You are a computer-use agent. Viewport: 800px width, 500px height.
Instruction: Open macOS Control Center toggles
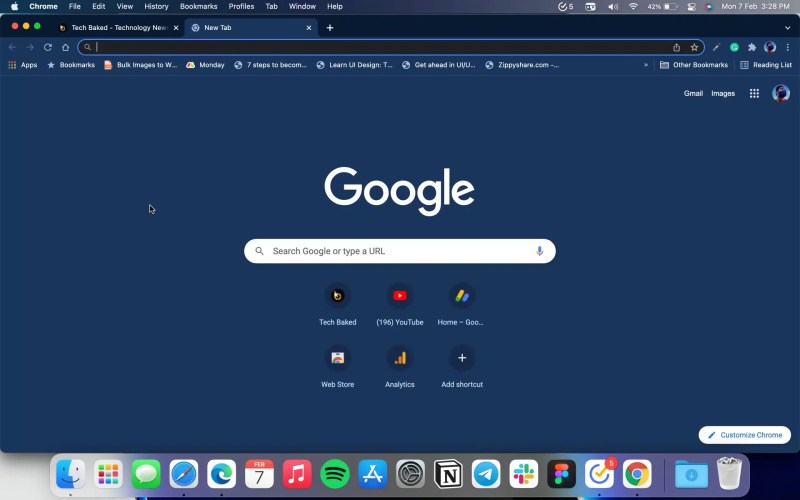[691, 7]
